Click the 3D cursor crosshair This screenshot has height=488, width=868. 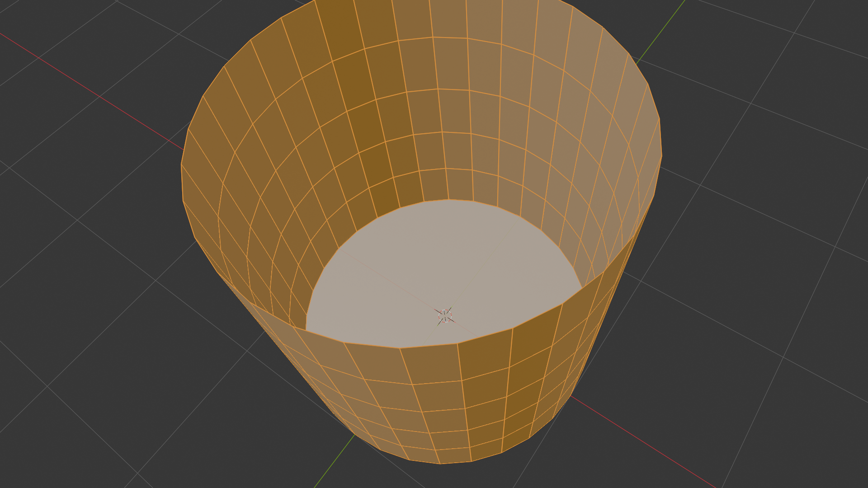tap(445, 316)
